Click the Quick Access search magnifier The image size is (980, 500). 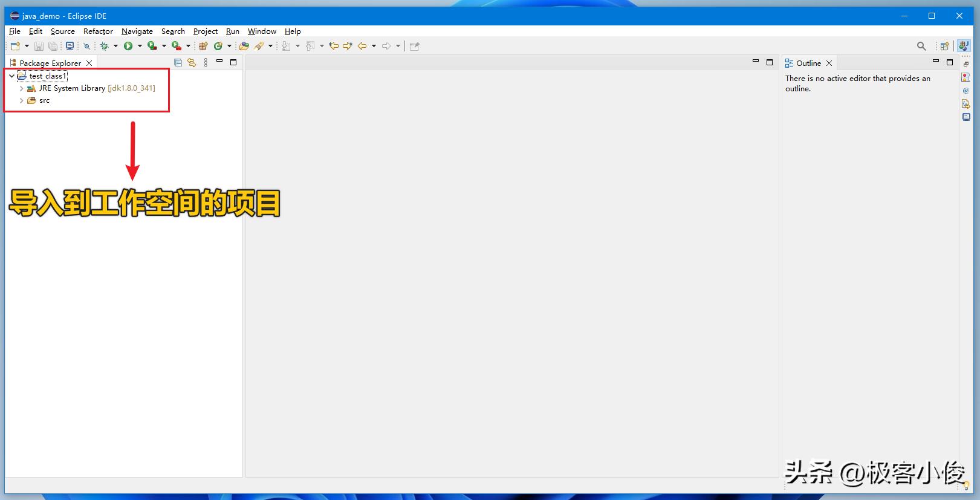(x=921, y=46)
